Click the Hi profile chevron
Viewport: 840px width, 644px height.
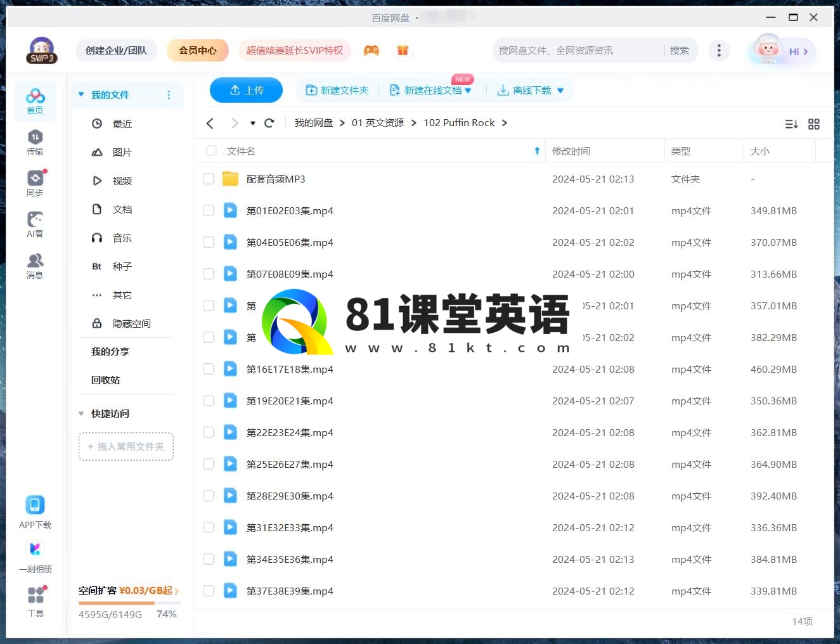pyautogui.click(x=806, y=52)
